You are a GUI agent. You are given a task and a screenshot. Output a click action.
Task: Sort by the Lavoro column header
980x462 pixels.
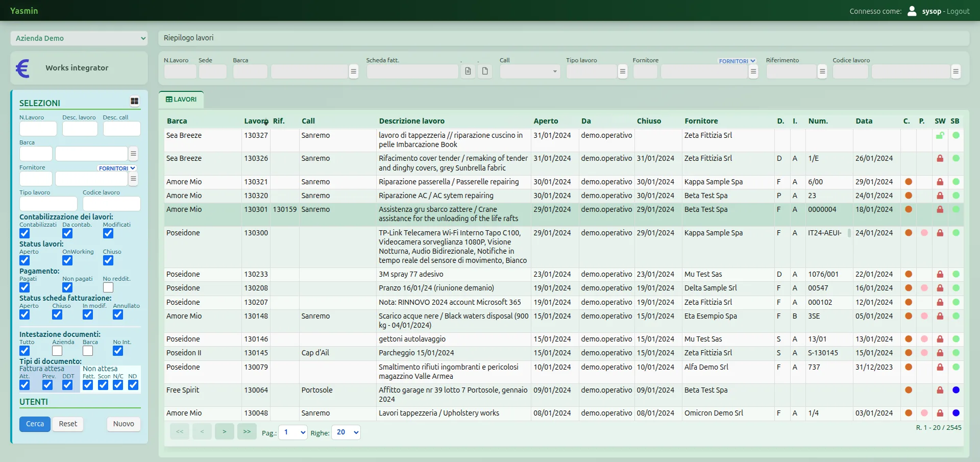256,121
